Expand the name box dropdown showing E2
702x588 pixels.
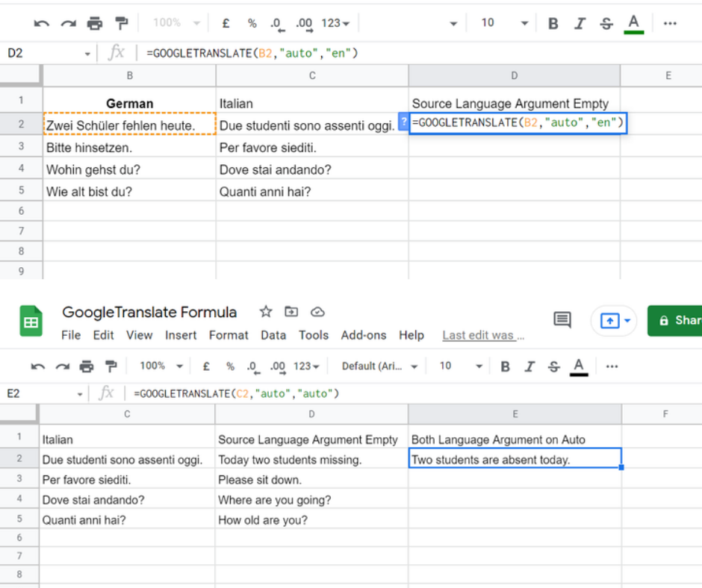click(80, 393)
